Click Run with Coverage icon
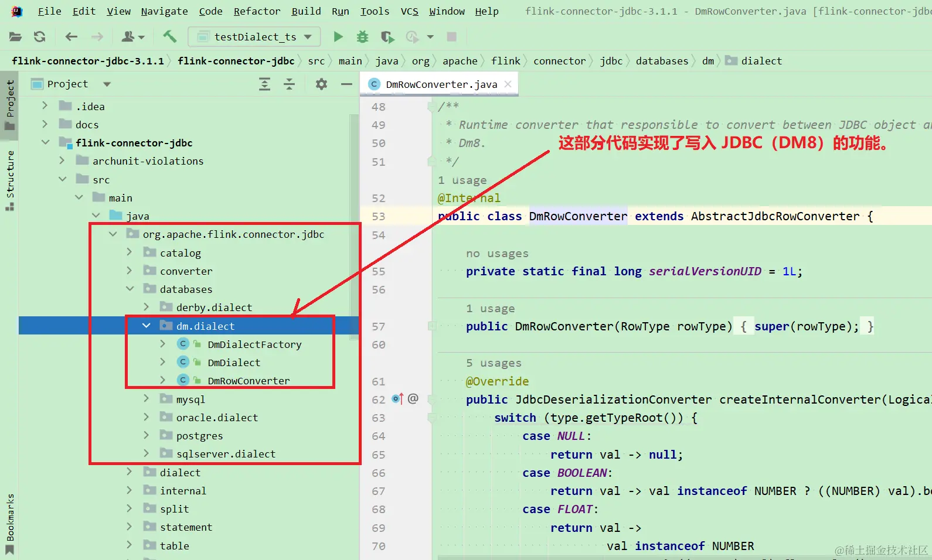932x560 pixels. pos(387,37)
